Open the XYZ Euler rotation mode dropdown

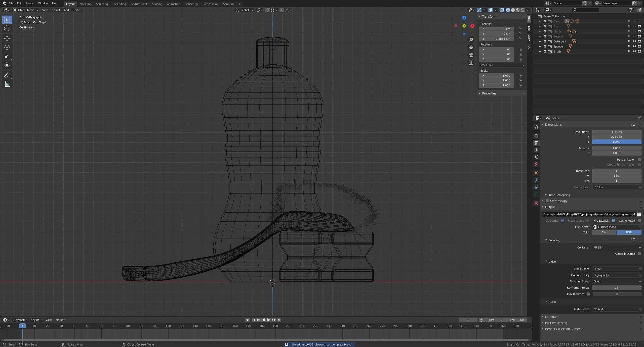pos(502,65)
